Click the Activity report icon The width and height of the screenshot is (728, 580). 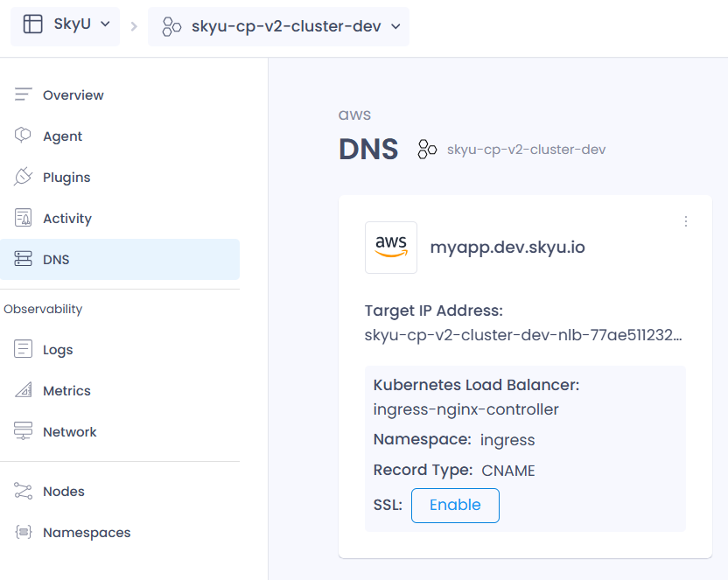pyautogui.click(x=24, y=217)
